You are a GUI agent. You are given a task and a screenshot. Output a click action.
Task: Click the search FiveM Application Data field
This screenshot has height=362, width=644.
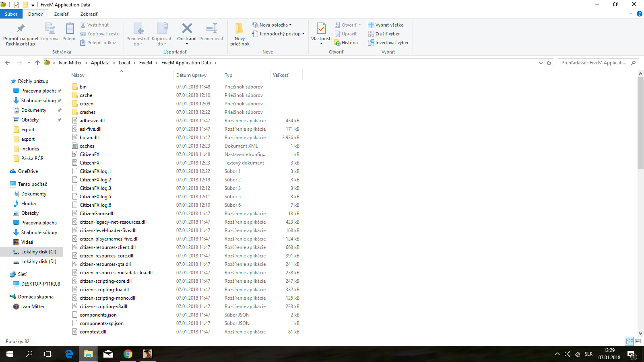click(598, 63)
